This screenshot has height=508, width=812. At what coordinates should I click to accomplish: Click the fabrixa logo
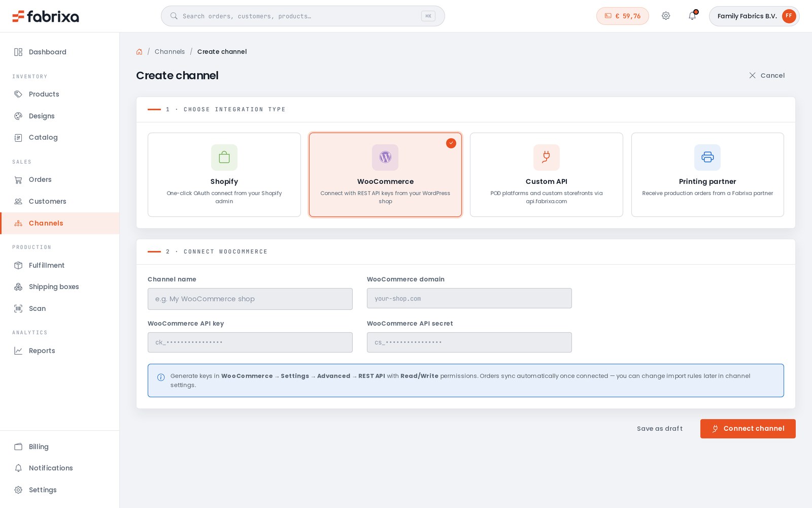pos(46,16)
